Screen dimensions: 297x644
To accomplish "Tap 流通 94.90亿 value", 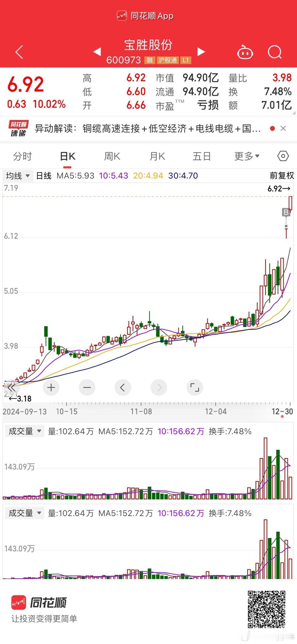I will point(201,92).
